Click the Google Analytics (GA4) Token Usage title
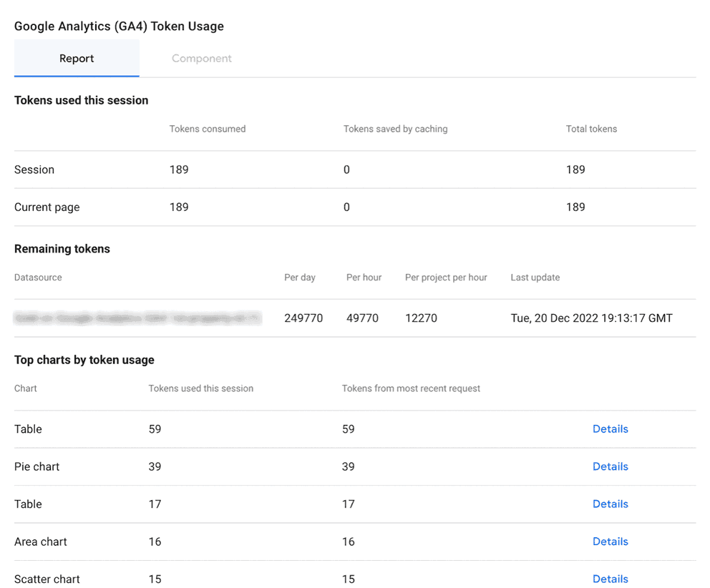Viewport: 710px width, 588px height. click(119, 26)
